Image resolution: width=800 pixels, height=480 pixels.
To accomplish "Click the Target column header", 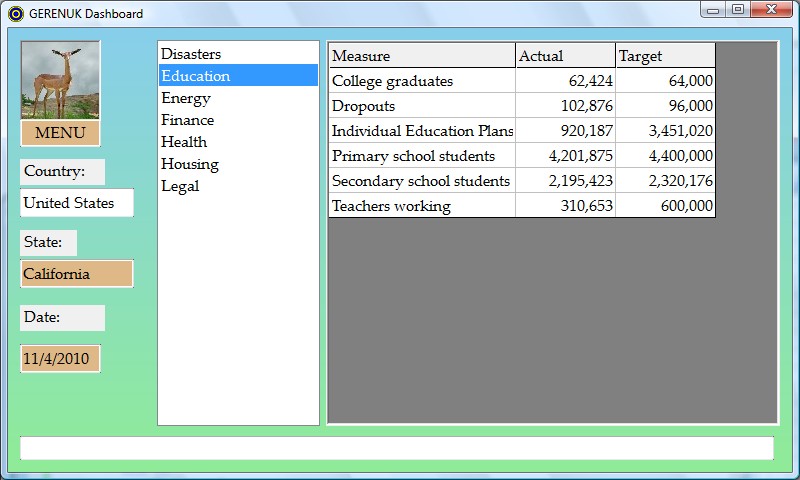I will [665, 56].
